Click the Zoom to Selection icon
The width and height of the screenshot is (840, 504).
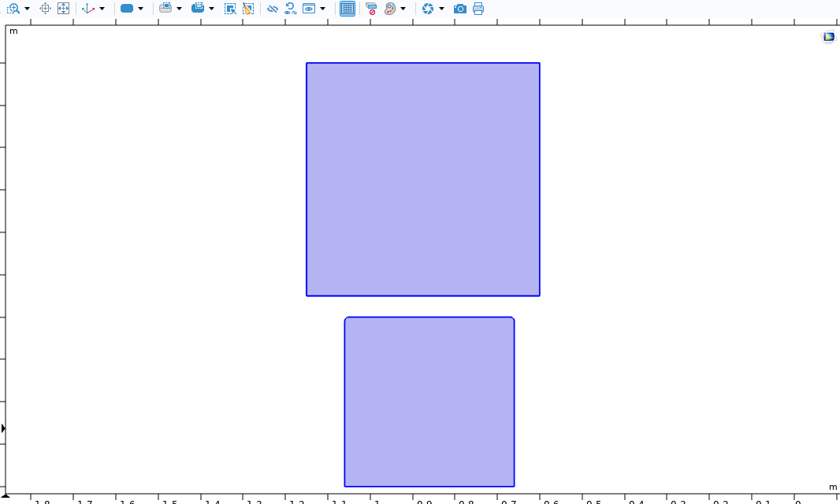pyautogui.click(x=45, y=9)
